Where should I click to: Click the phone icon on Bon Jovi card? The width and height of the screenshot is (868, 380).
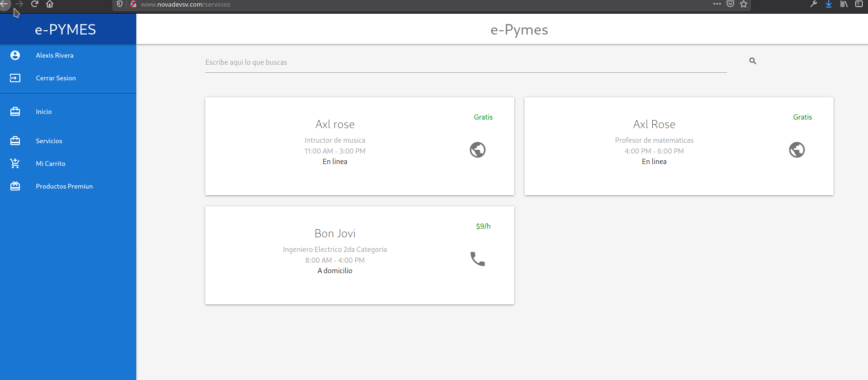point(478,259)
